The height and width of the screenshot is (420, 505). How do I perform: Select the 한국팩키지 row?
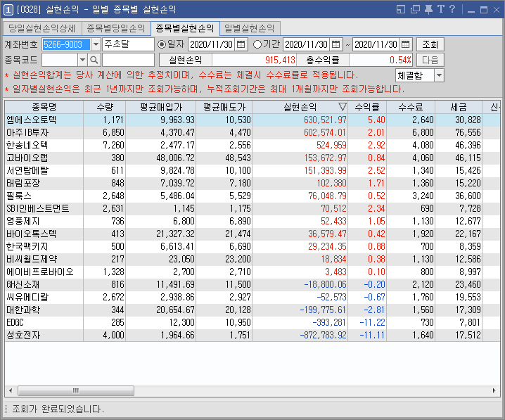click(252, 246)
